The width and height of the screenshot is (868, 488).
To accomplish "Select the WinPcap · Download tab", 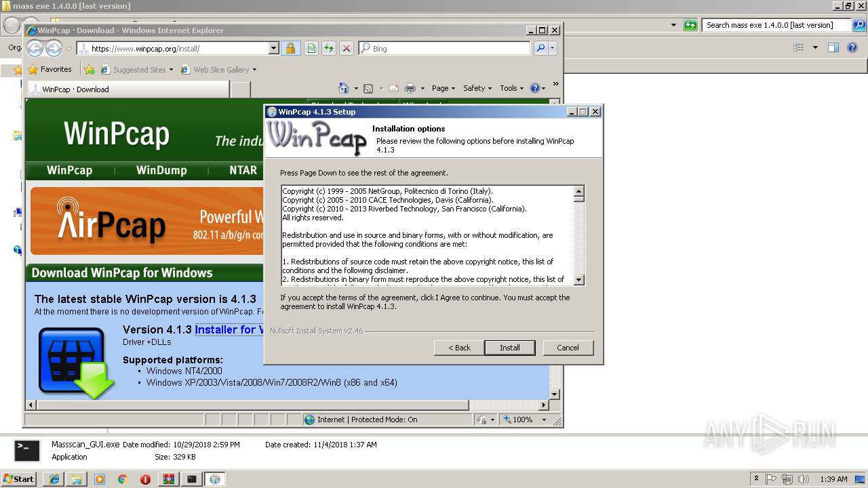I will pyautogui.click(x=128, y=89).
